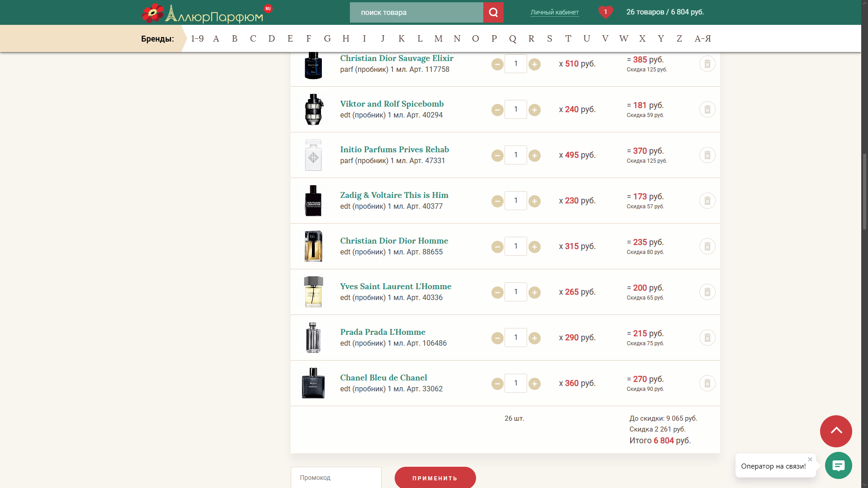Select brand letter P in alphabet bar

[494, 38]
